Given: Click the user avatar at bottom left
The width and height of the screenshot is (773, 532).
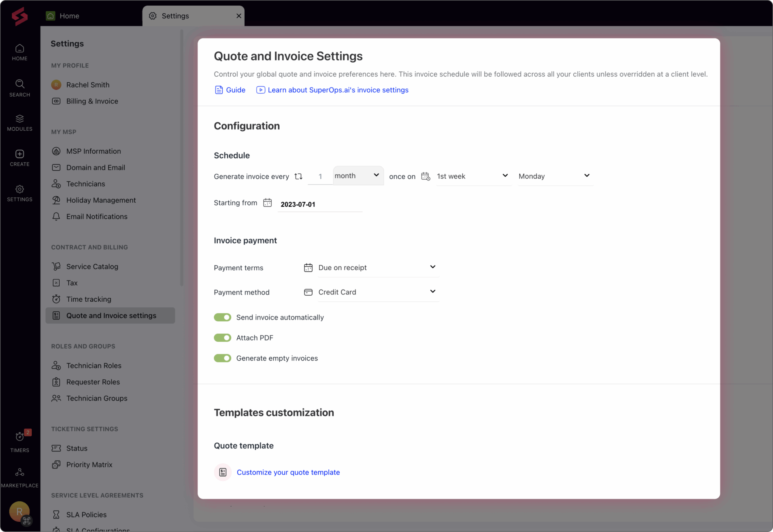Looking at the screenshot, I should click(20, 512).
